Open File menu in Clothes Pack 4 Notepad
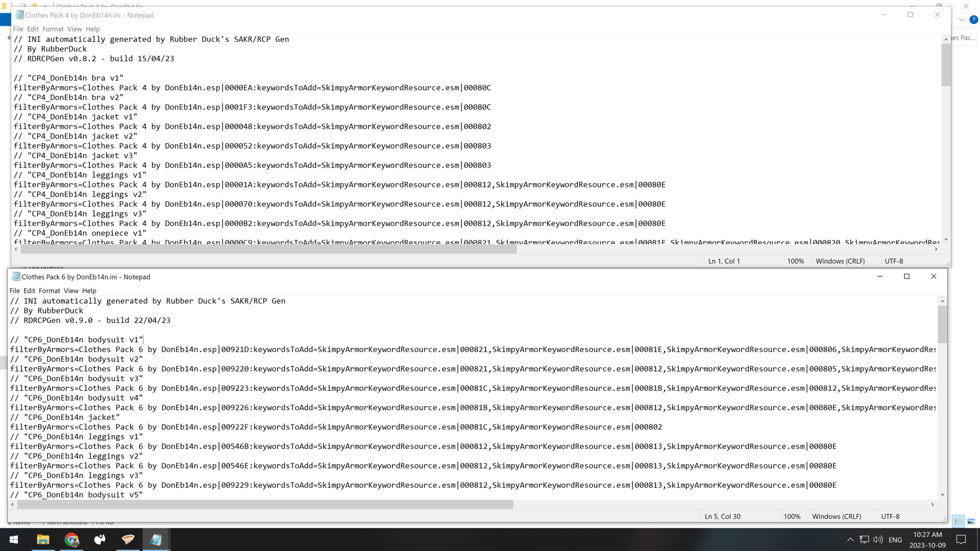 [18, 29]
